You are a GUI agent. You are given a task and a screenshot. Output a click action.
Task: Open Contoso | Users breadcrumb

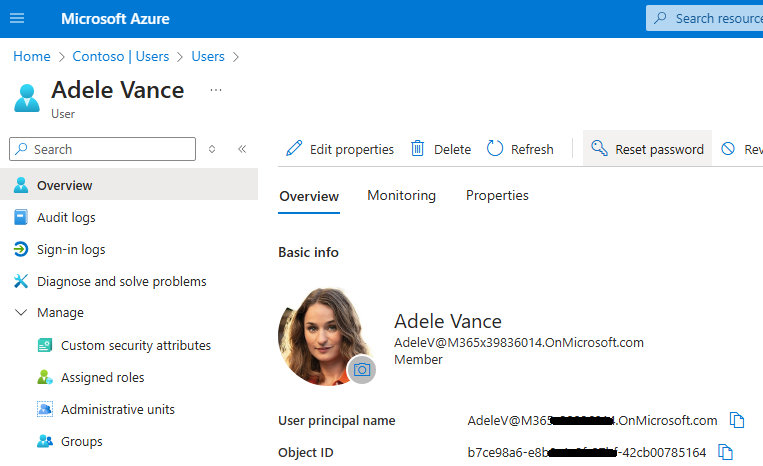coord(121,56)
